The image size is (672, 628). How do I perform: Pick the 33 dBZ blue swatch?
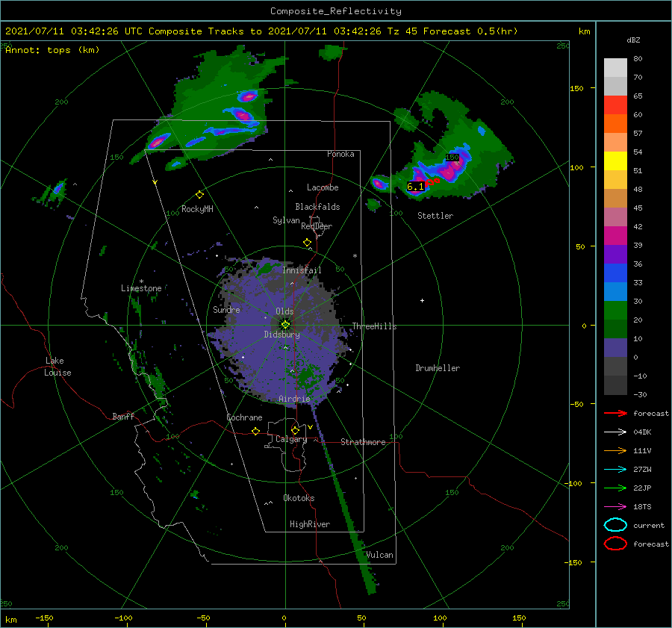pyautogui.click(x=615, y=292)
